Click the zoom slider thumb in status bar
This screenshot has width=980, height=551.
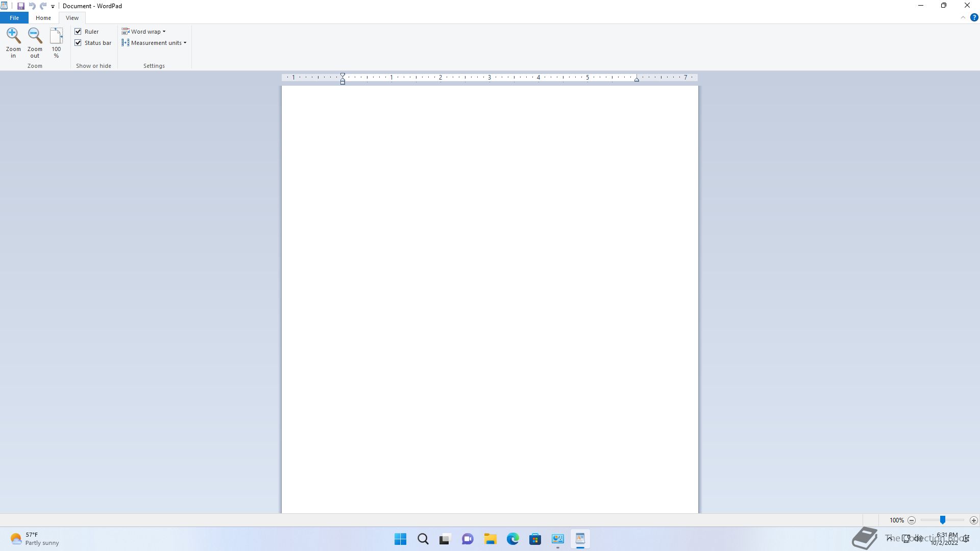943,520
